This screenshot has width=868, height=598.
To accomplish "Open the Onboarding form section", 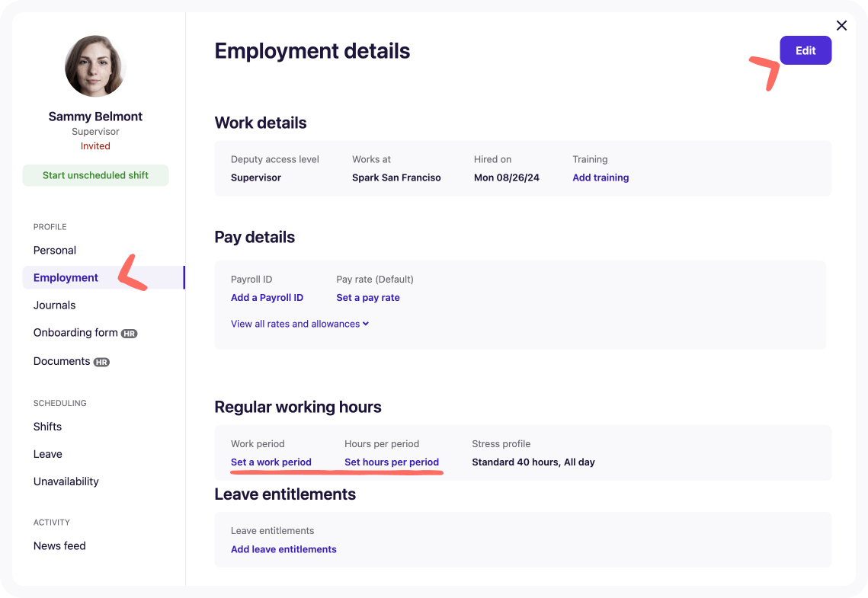I will pos(75,332).
